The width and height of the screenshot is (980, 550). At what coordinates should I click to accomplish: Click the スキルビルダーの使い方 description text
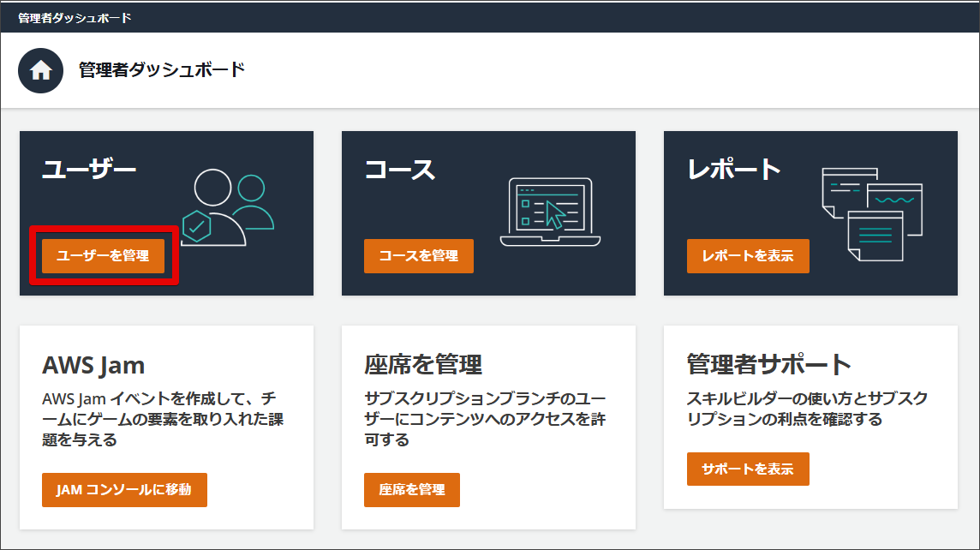pyautogui.click(x=807, y=409)
